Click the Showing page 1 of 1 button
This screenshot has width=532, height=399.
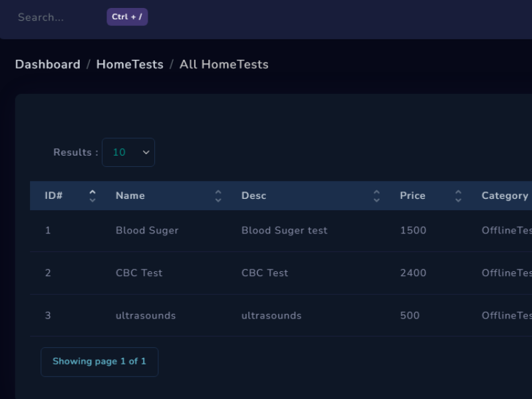click(x=99, y=362)
